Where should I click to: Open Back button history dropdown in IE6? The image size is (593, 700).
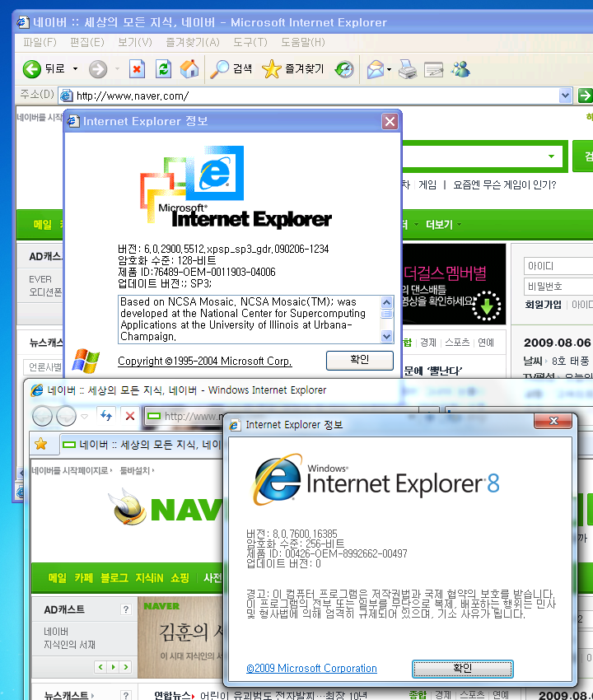pyautogui.click(x=75, y=68)
